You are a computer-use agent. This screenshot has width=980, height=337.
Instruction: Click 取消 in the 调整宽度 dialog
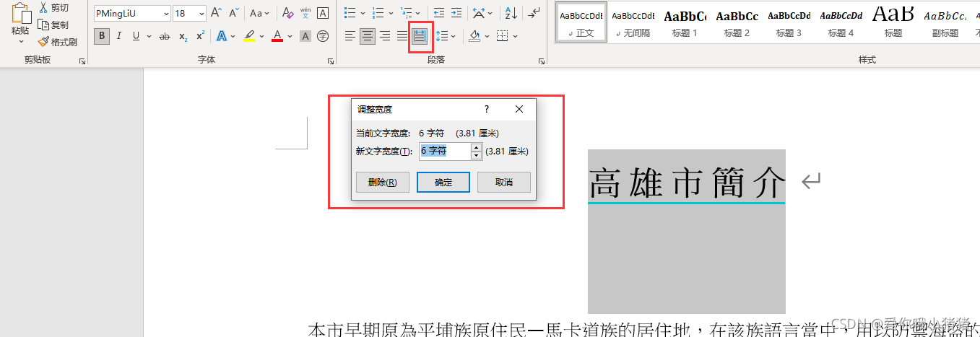[504, 183]
